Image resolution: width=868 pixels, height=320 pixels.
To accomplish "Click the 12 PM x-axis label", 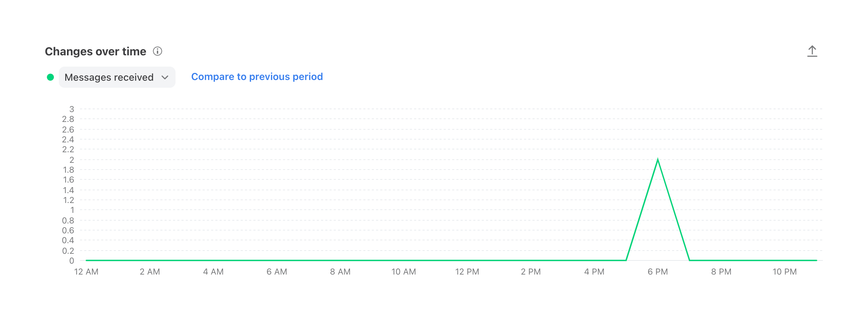I will [467, 272].
